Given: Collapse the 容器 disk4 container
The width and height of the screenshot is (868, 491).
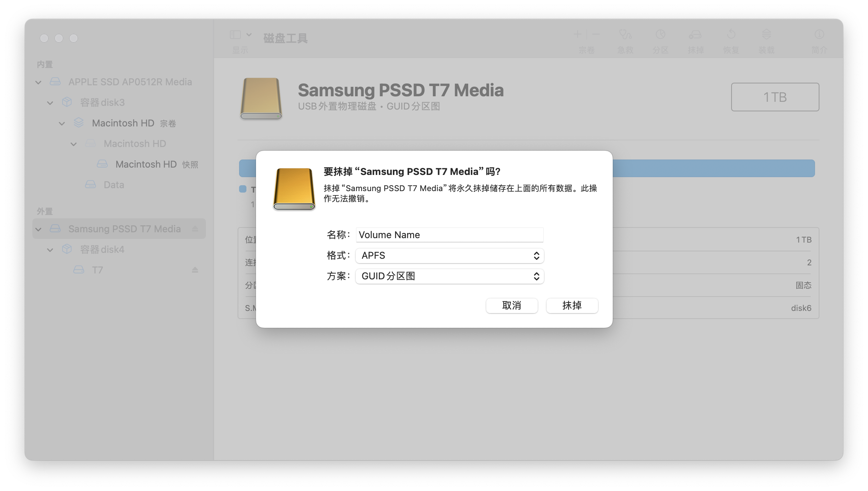Looking at the screenshot, I should coord(50,250).
